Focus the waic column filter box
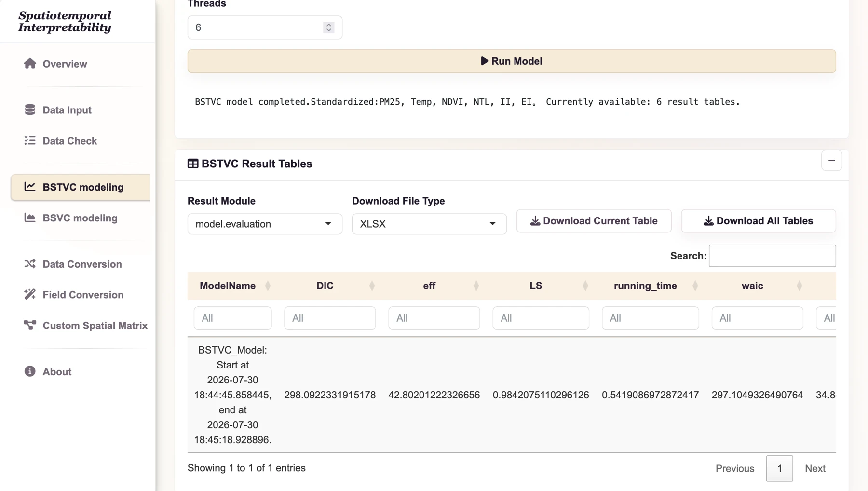Viewport: 868px width, 491px height. point(758,318)
